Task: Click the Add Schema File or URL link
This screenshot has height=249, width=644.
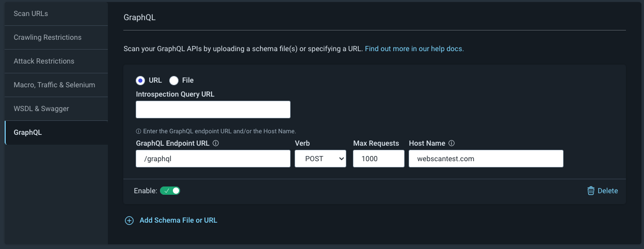Action: (178, 220)
